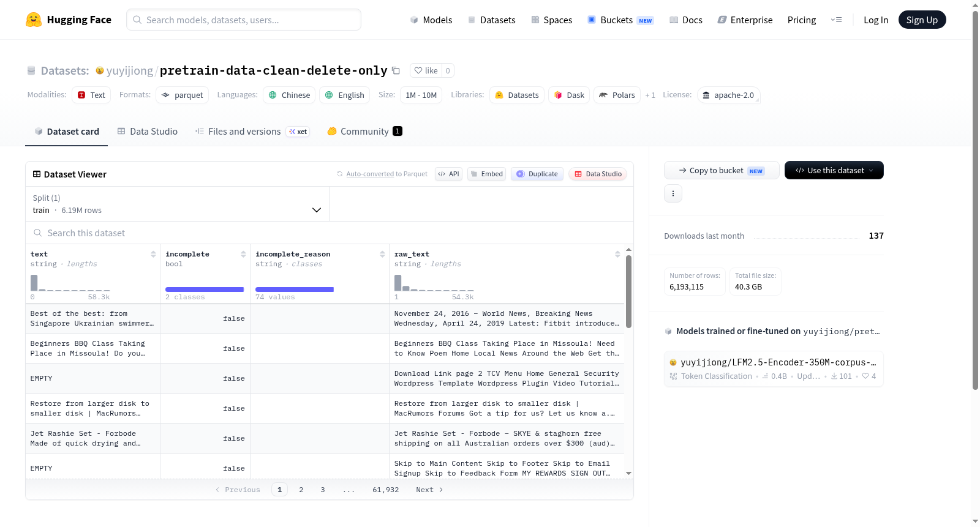Go to Models in navigation

point(431,20)
